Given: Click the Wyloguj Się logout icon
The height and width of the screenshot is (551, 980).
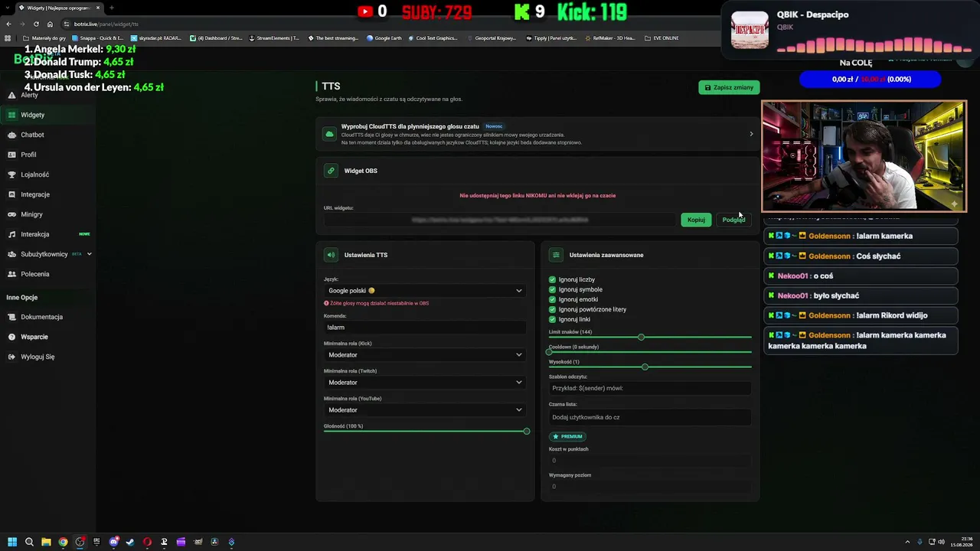Looking at the screenshot, I should click(12, 357).
